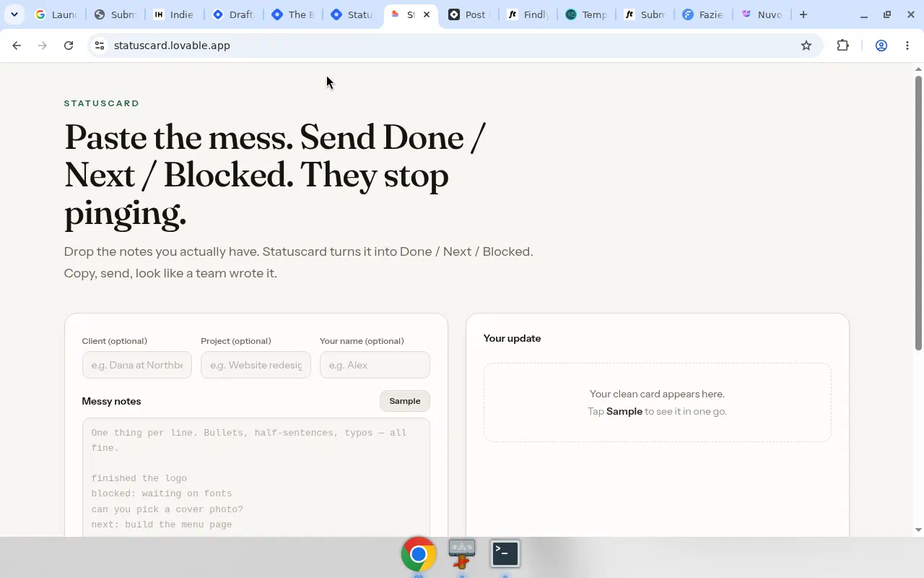Close the active Statuscard tab
924x578 pixels.
tap(427, 14)
